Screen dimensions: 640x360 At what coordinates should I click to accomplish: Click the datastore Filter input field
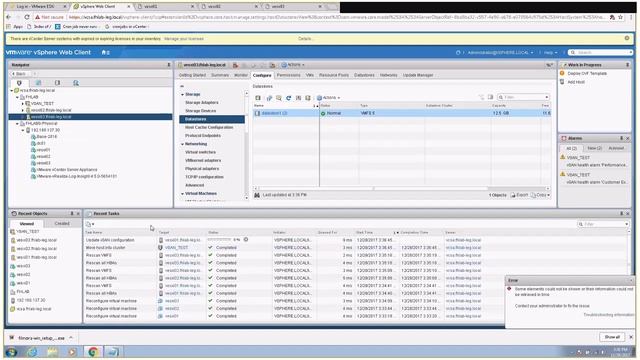point(524,97)
